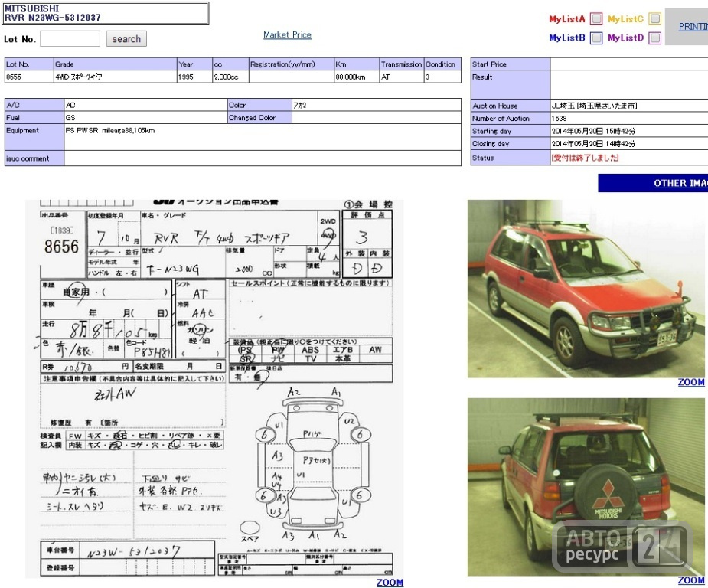This screenshot has height=588, width=708.
Task: Click the red status text
Action: 585,158
